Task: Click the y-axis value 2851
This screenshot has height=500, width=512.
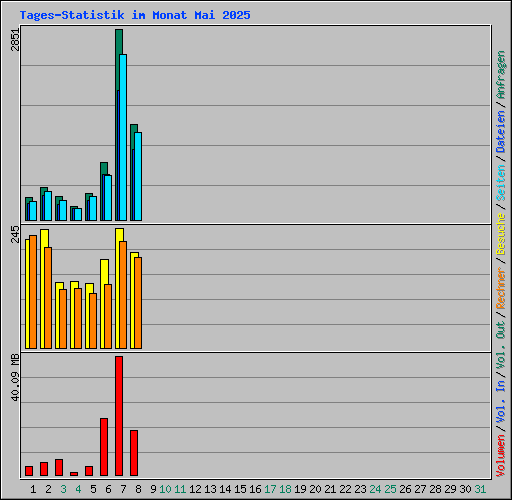Action: (x=15, y=40)
